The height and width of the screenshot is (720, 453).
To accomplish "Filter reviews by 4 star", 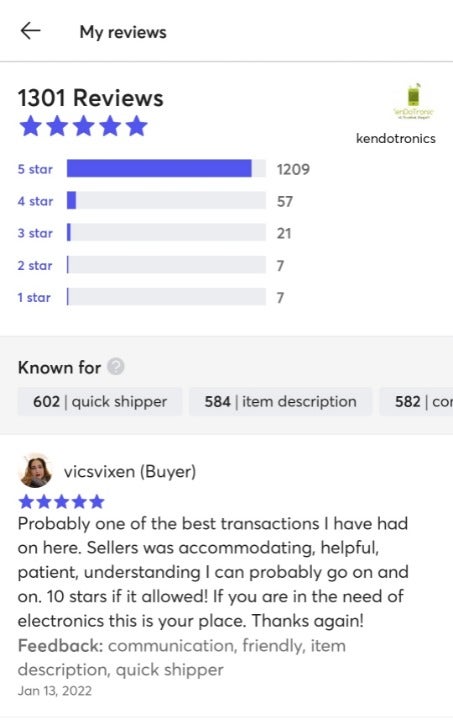I will 35,201.
